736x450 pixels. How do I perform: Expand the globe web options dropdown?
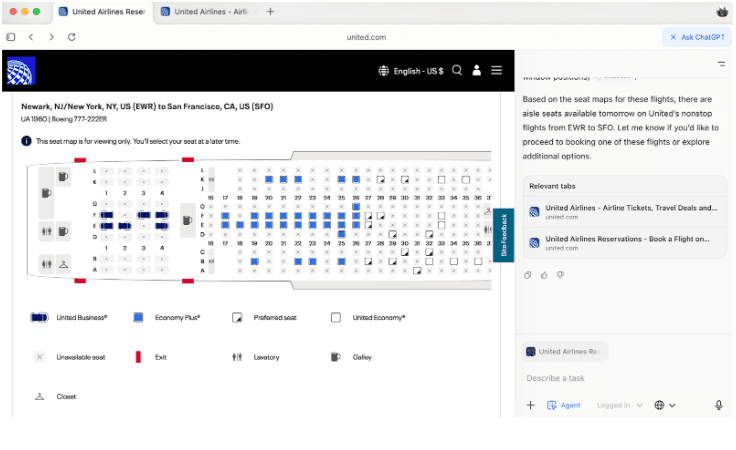[665, 405]
